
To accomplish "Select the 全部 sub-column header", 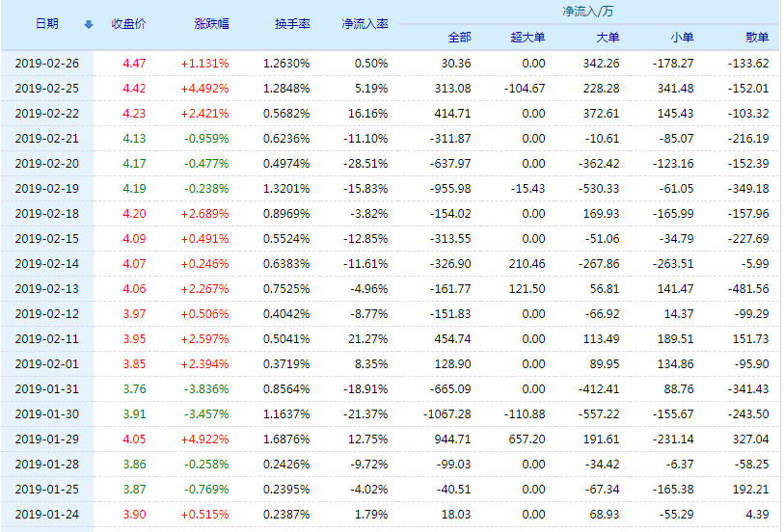I will 459,38.
